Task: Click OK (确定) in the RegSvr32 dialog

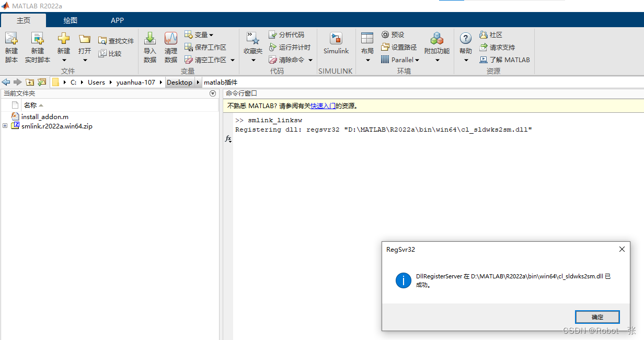Action: [597, 317]
